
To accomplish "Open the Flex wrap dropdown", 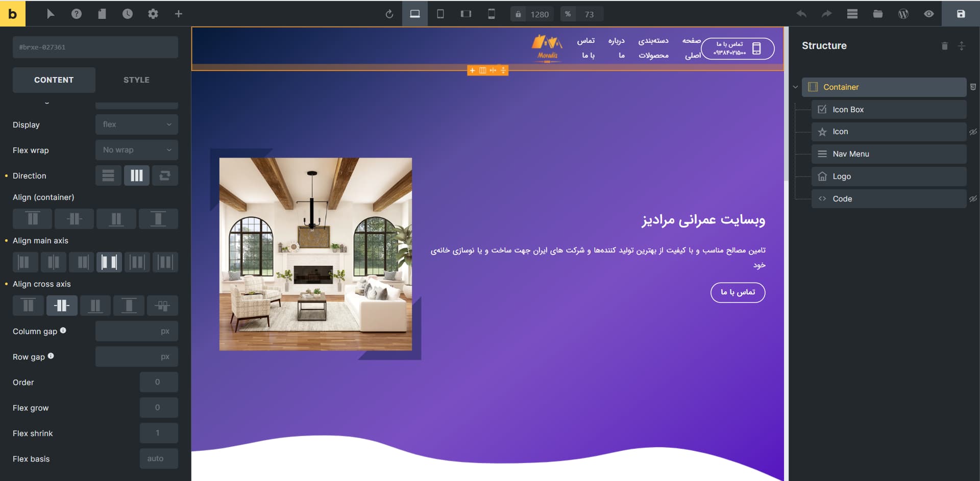I will (x=136, y=150).
